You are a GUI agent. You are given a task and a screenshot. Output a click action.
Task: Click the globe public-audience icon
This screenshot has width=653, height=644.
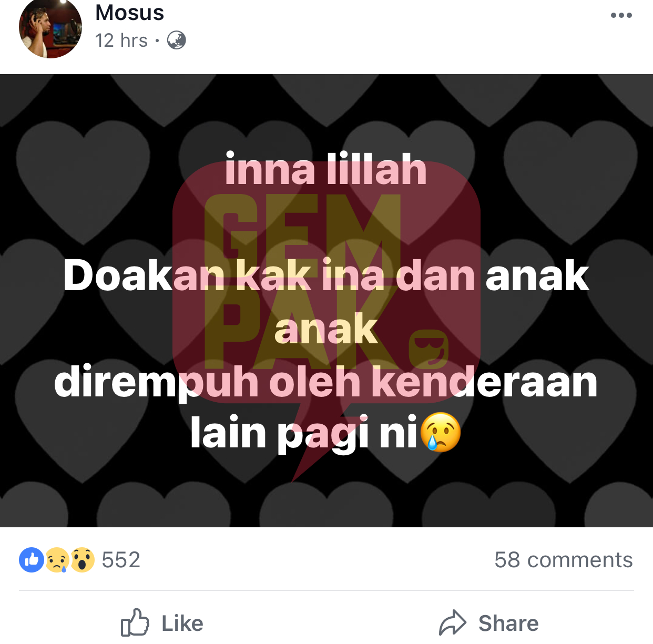[177, 40]
